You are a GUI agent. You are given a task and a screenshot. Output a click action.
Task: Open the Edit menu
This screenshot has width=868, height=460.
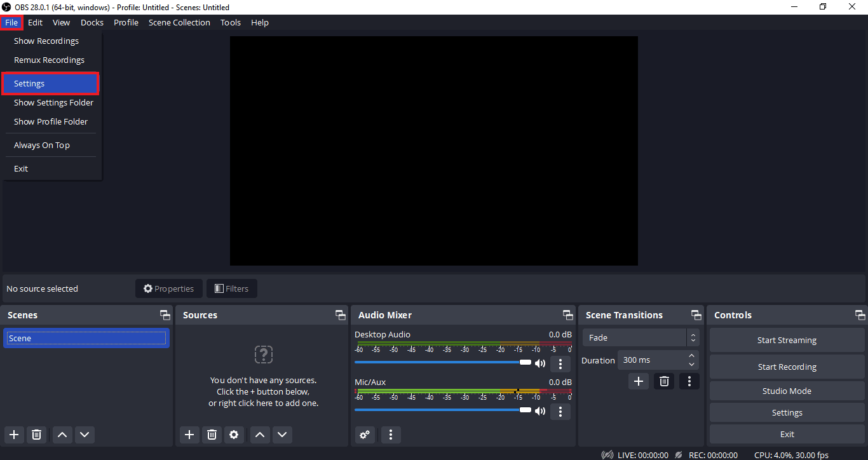35,22
